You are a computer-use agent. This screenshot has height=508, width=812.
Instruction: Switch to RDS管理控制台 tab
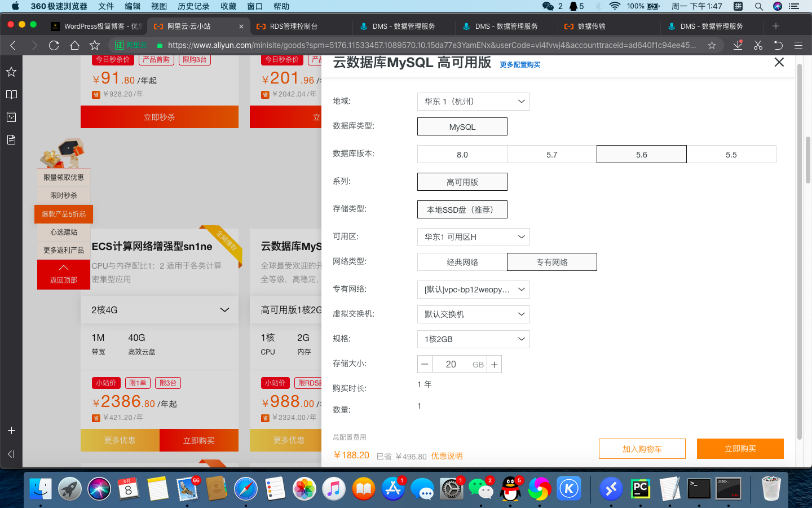pyautogui.click(x=300, y=27)
